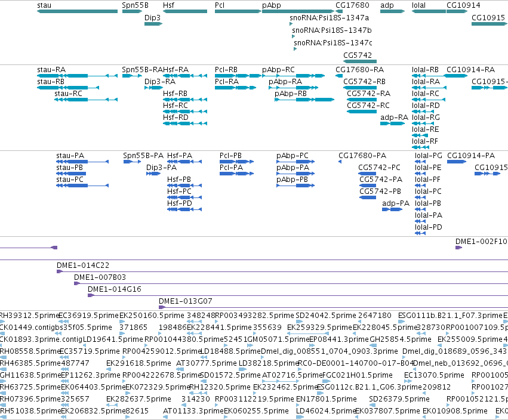The height and width of the screenshot is (420, 508).
Task: Click the Spn55B-PA protein label
Action: click(143, 156)
